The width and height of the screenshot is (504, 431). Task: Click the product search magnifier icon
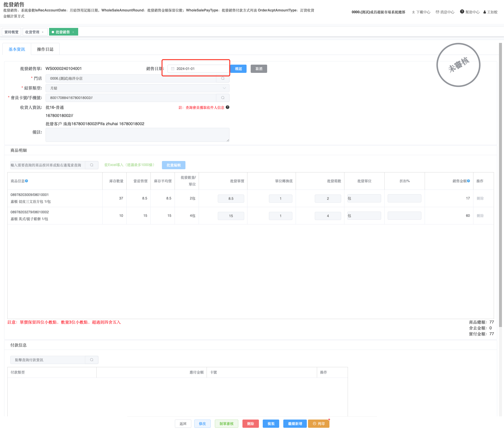[92, 165]
